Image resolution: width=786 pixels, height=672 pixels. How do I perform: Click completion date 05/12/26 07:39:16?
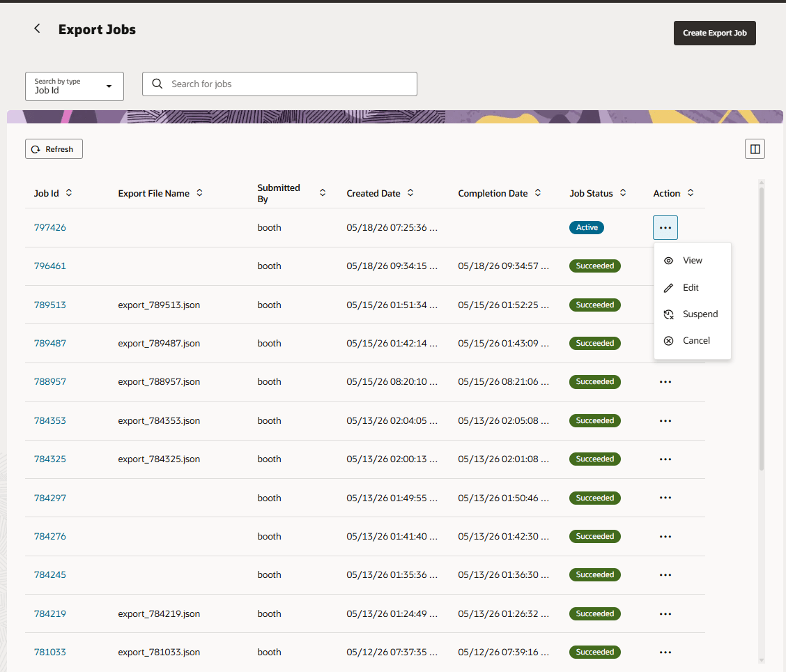click(x=503, y=652)
